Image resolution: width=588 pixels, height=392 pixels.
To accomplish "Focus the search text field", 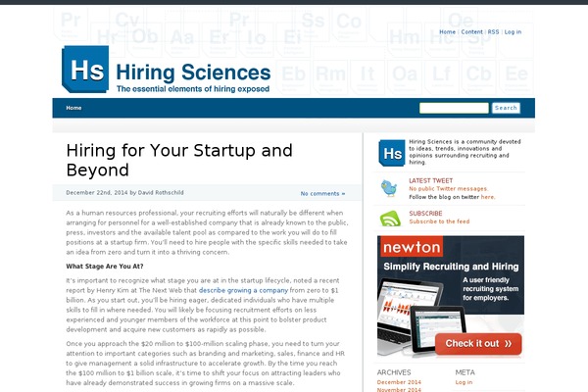I will pos(454,108).
